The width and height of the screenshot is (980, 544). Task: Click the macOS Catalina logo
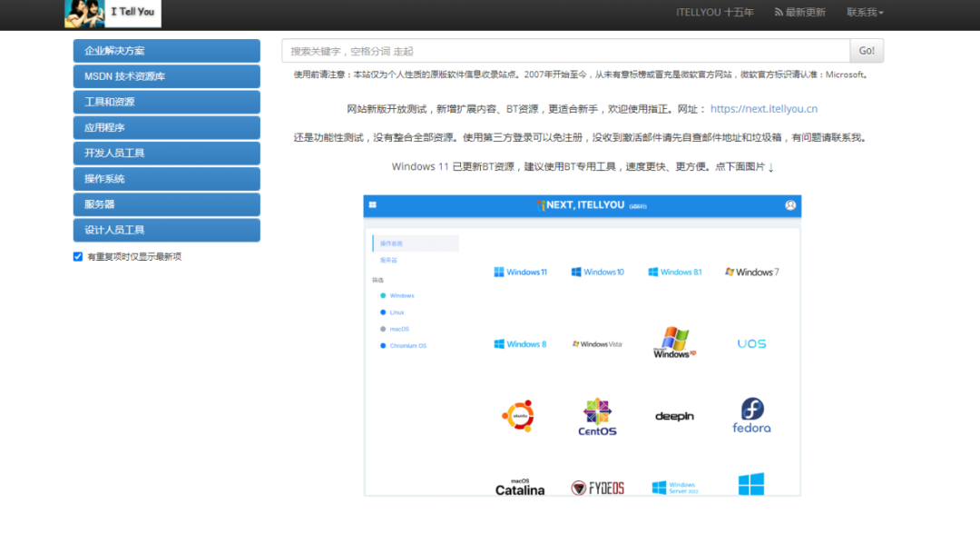click(x=520, y=487)
